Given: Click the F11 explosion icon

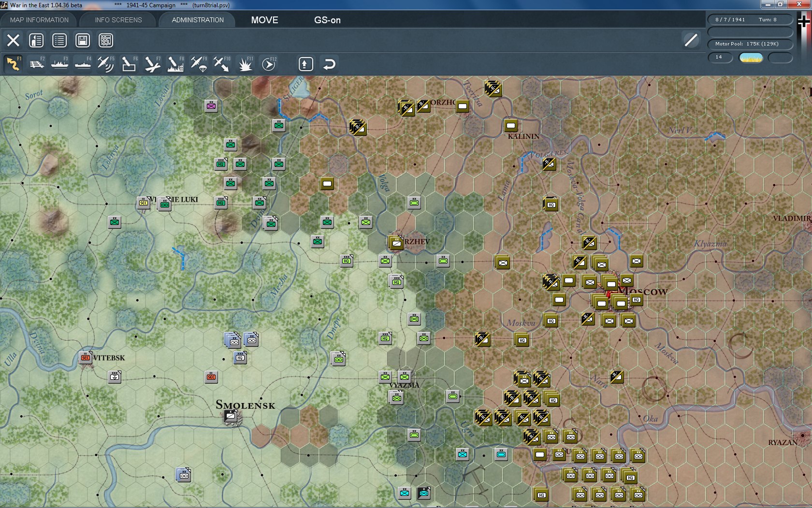Looking at the screenshot, I should 245,64.
